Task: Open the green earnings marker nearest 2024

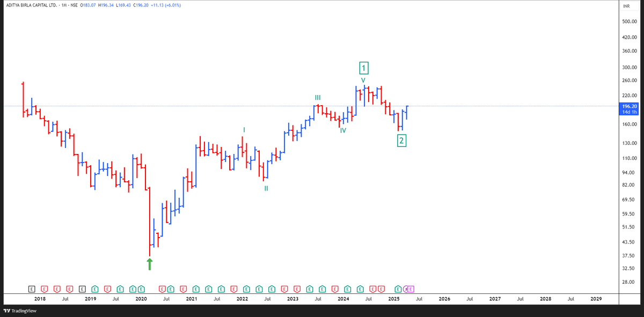Action: [348, 288]
